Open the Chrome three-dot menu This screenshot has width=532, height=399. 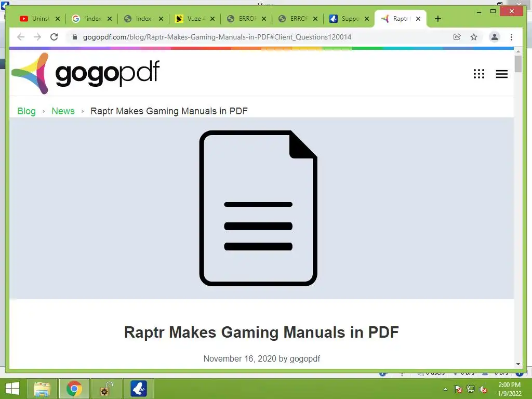511,37
